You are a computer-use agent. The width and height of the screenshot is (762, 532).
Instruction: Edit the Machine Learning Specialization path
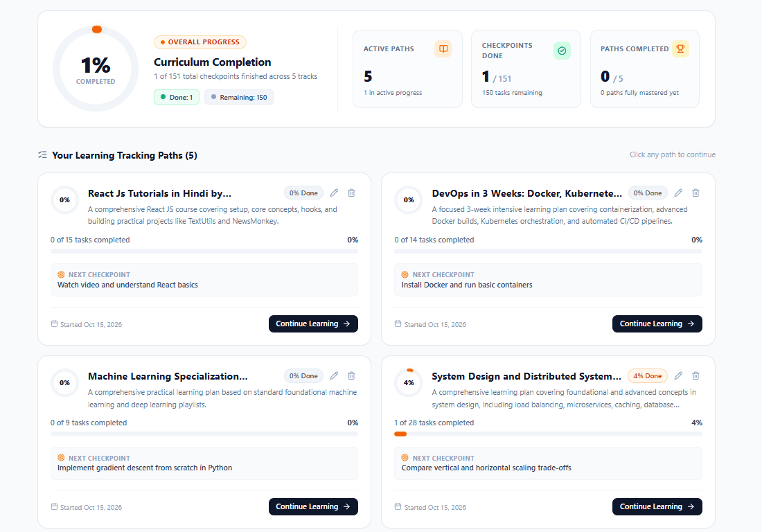coord(335,375)
